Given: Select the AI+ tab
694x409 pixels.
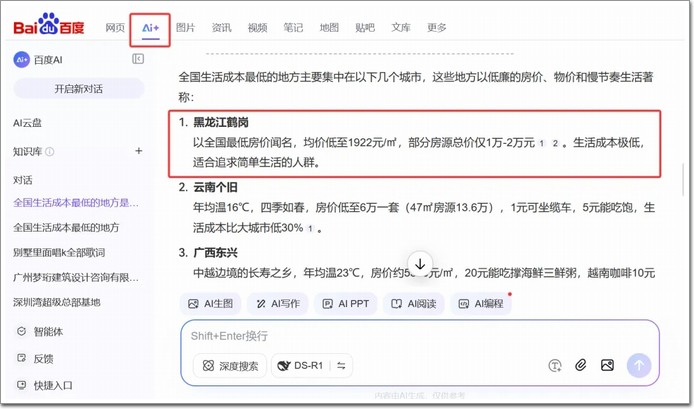Looking at the screenshot, I should (148, 28).
